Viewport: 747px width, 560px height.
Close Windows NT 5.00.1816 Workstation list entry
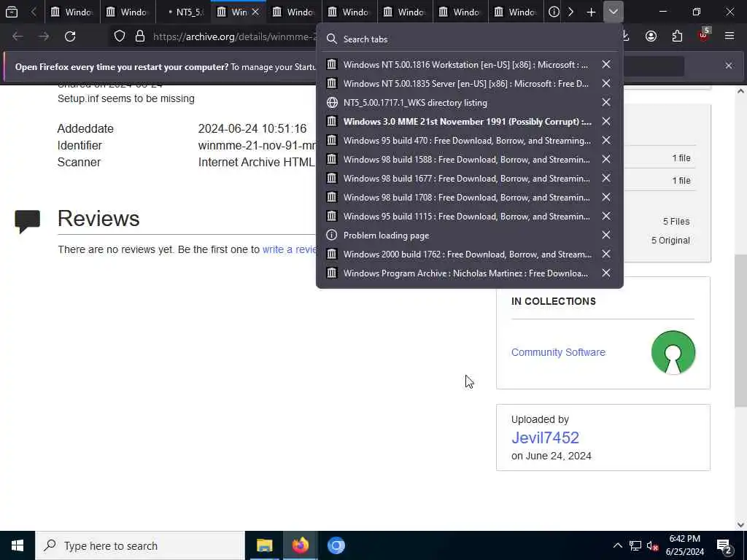tap(606, 64)
